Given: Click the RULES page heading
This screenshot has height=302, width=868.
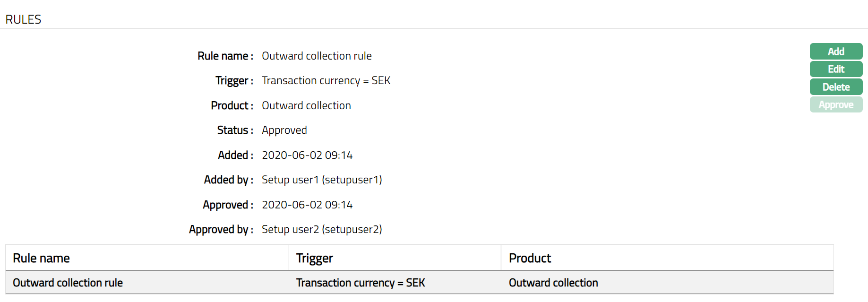Looking at the screenshot, I should 23,19.
